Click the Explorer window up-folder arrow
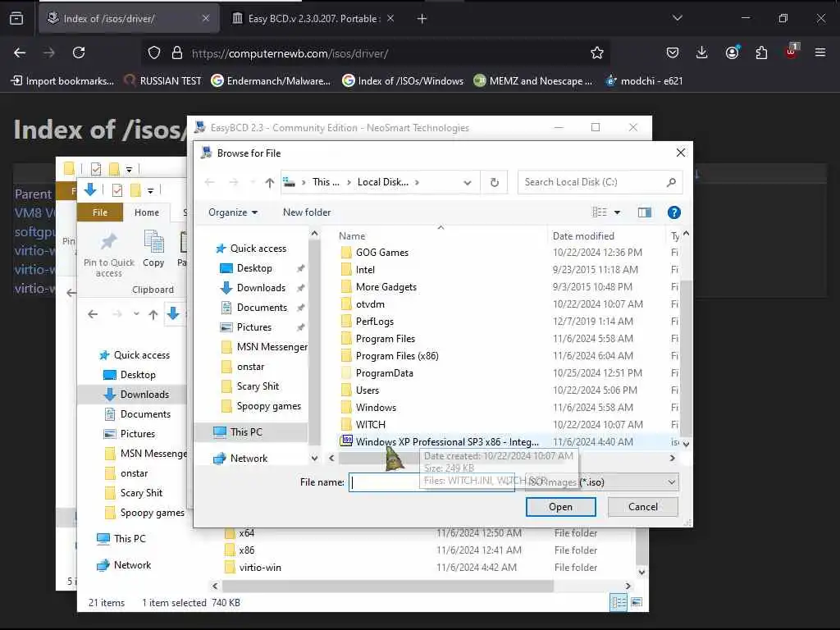 (x=153, y=314)
